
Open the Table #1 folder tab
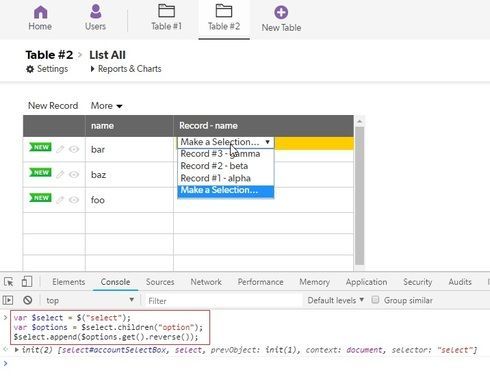pyautogui.click(x=166, y=18)
